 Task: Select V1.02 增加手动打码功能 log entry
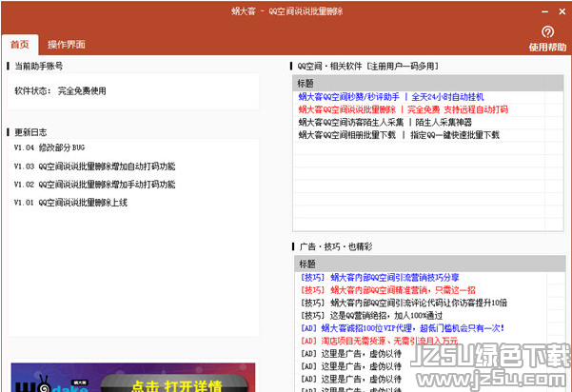click(x=94, y=185)
